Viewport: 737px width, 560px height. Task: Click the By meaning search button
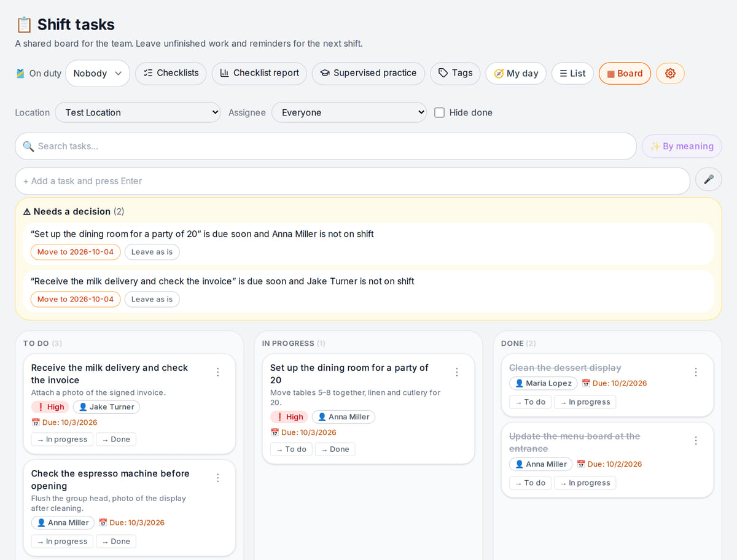point(682,146)
